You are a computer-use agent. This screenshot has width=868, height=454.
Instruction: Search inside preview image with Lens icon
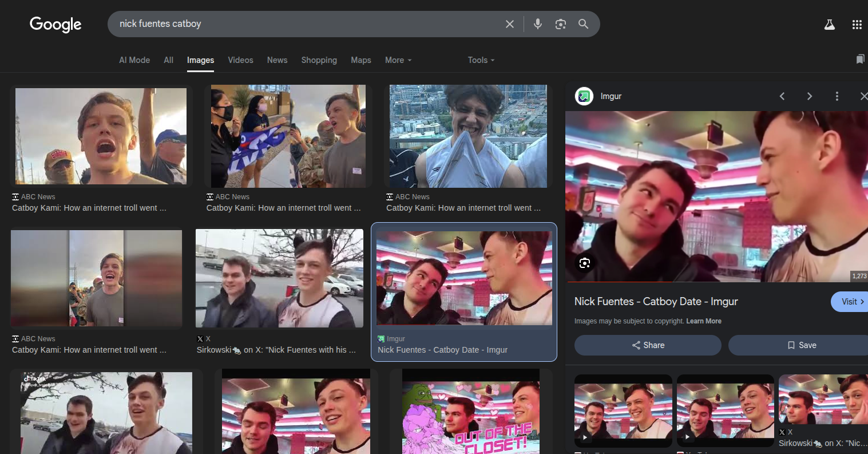pos(585,263)
